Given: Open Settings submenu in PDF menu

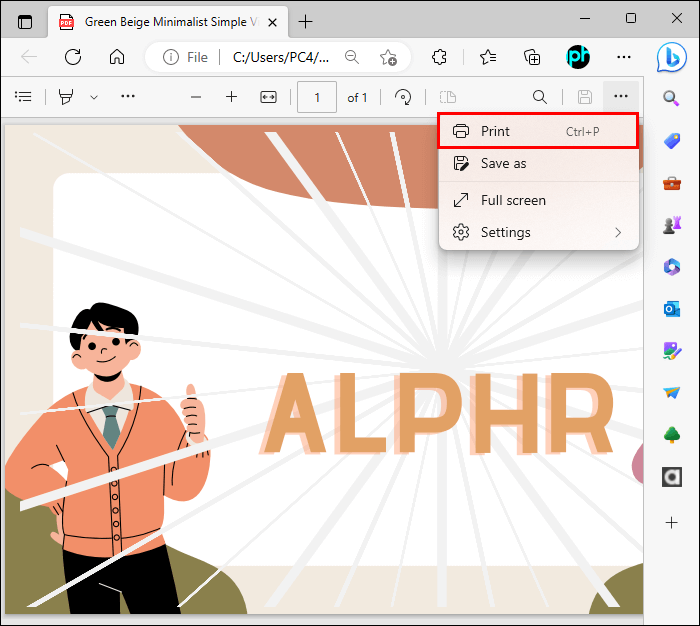Looking at the screenshot, I should pyautogui.click(x=538, y=233).
